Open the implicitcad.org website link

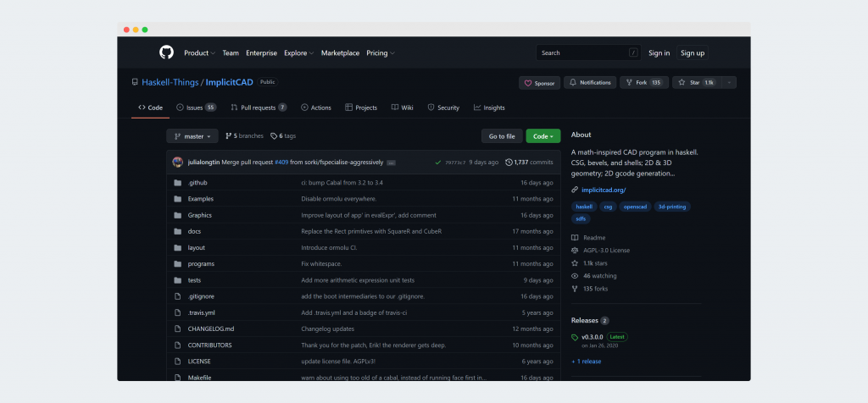click(x=604, y=190)
